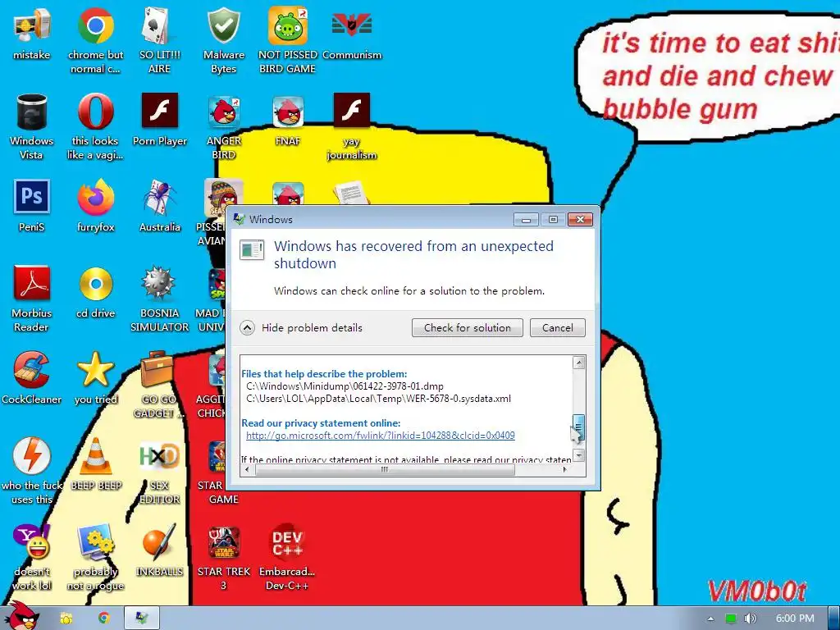The height and width of the screenshot is (630, 840).
Task: Open the go.microsoft.com privacy statement link
Action: 381,436
